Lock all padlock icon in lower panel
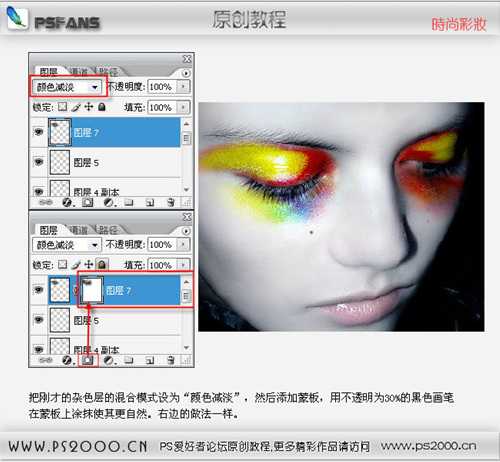The image size is (500, 462). [x=102, y=265]
